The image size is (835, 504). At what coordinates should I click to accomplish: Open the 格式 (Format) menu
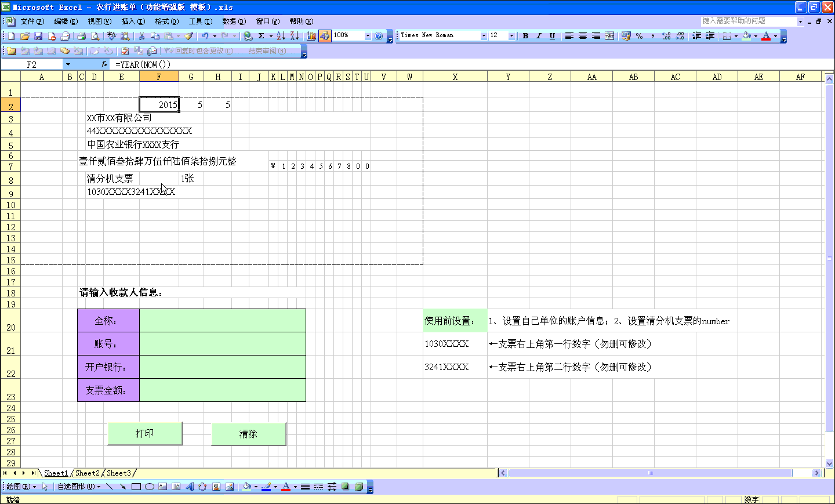pyautogui.click(x=166, y=21)
